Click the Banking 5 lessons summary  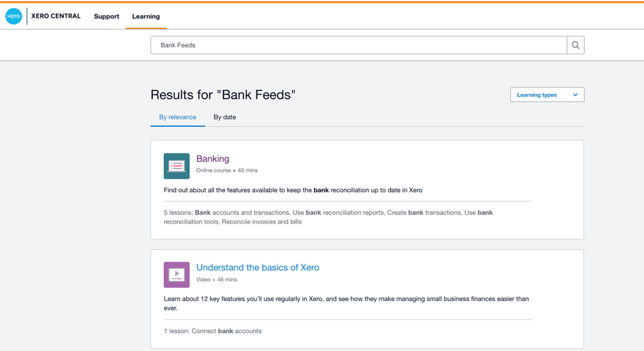coord(328,217)
